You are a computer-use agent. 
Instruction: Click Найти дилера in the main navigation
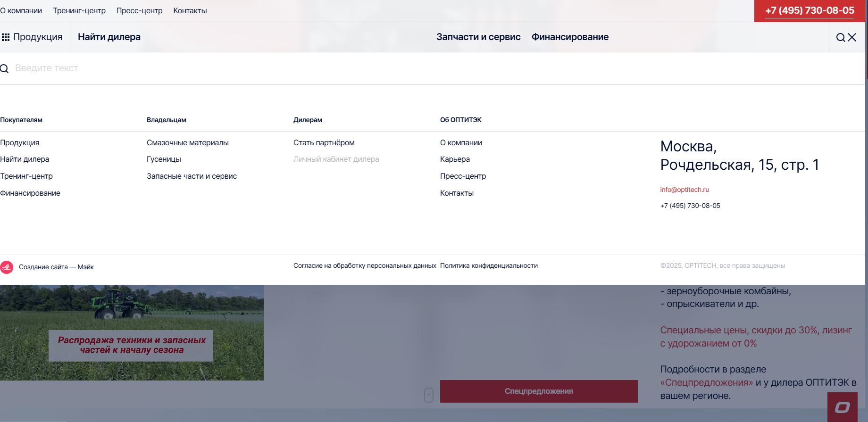(109, 37)
